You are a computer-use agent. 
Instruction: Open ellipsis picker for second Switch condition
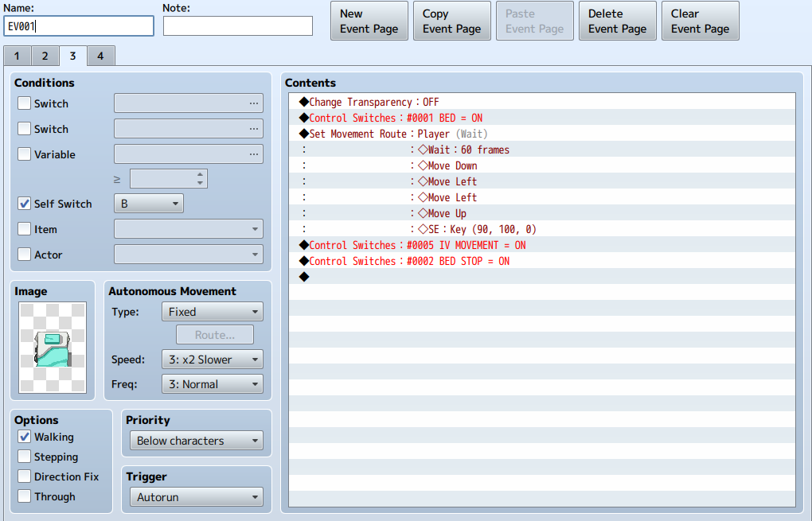pos(254,129)
